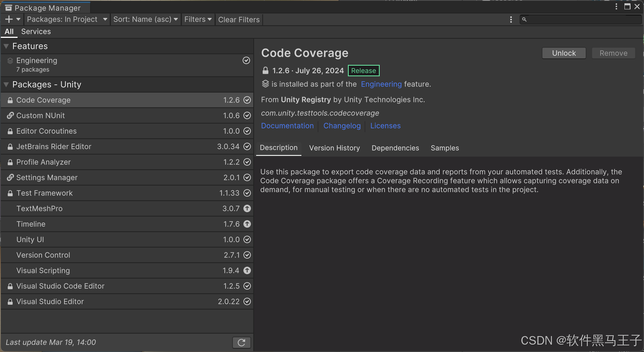The image size is (644, 352).
Task: Click the Engineering installed checkmark icon
Action: click(x=246, y=60)
